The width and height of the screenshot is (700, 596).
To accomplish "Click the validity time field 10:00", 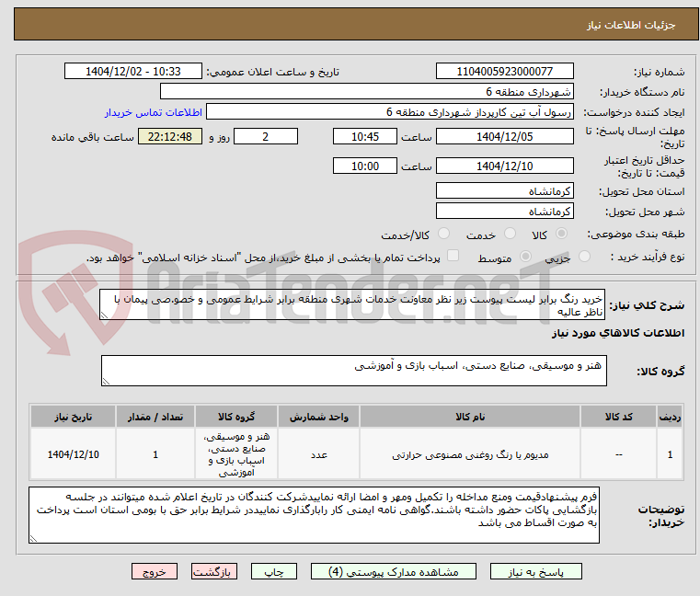I will [x=365, y=166].
